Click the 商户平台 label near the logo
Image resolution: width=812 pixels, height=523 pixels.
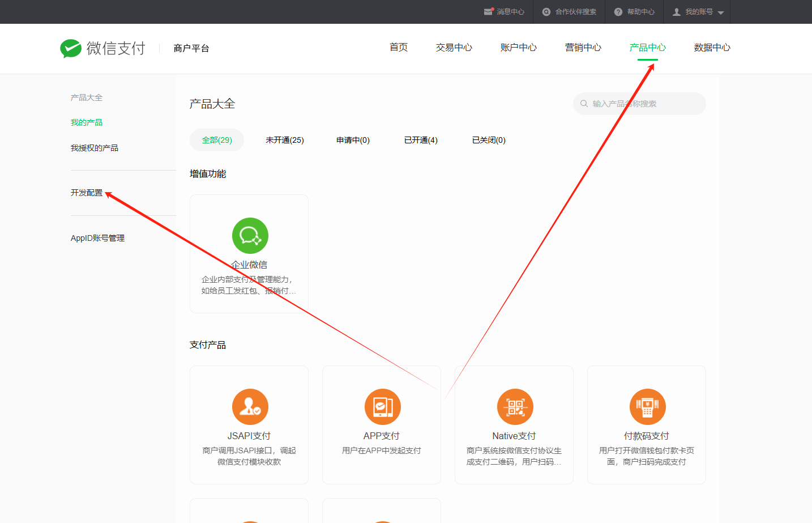coord(191,48)
